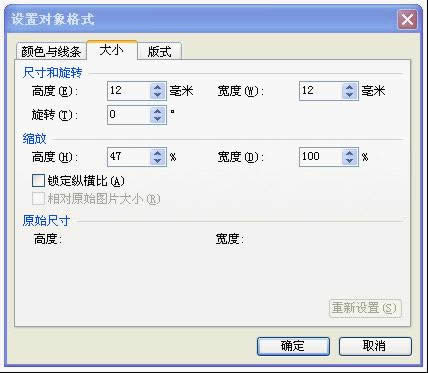Decrease size width with down spinner arrow
This screenshot has width=428, height=373.
point(349,95)
